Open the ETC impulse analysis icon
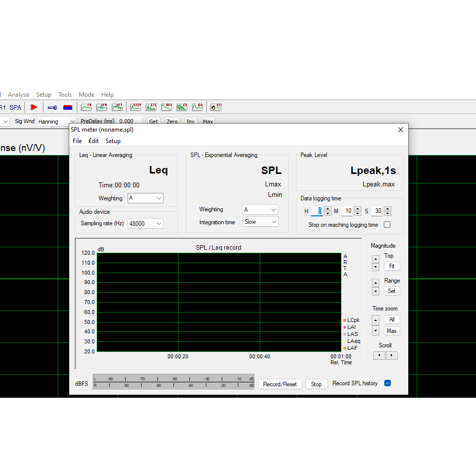 [151, 107]
